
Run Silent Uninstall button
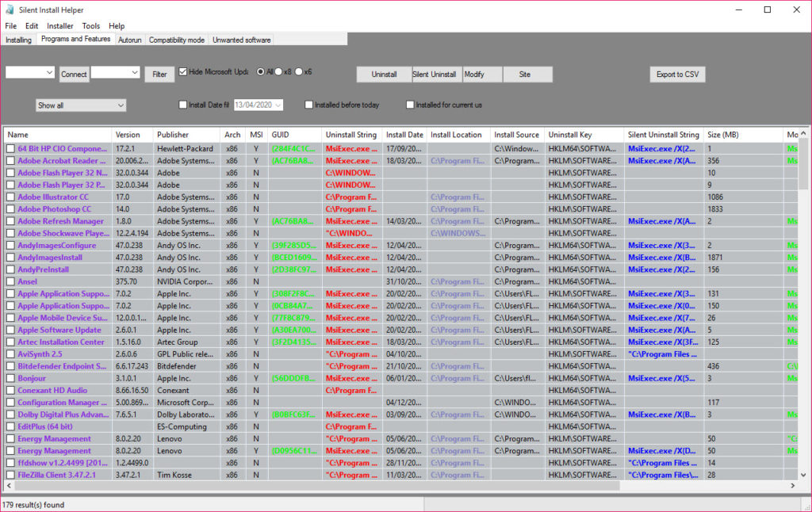coord(437,74)
